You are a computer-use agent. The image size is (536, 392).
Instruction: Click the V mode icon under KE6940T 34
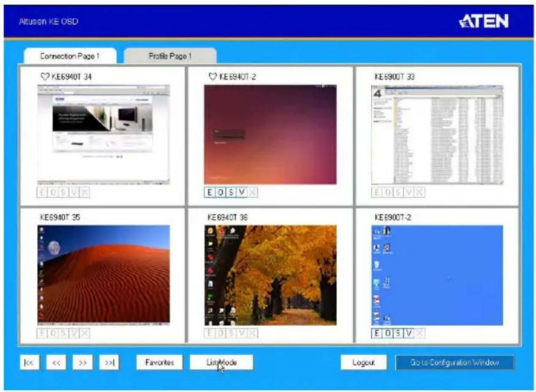(73, 192)
